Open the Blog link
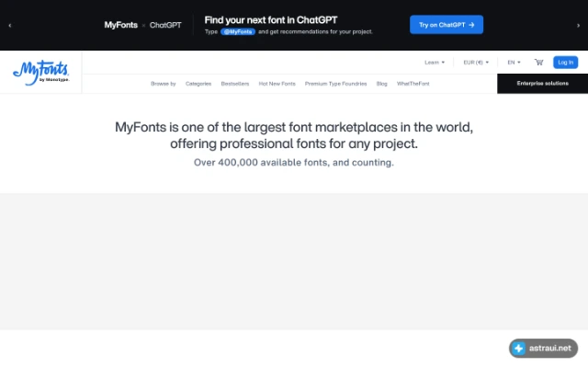The height and width of the screenshot is (368, 588). click(382, 84)
